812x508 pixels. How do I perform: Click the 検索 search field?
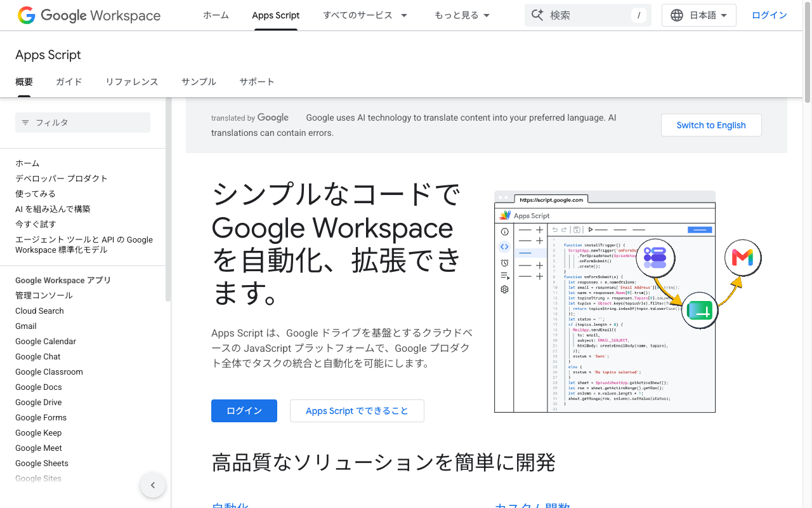click(x=588, y=15)
